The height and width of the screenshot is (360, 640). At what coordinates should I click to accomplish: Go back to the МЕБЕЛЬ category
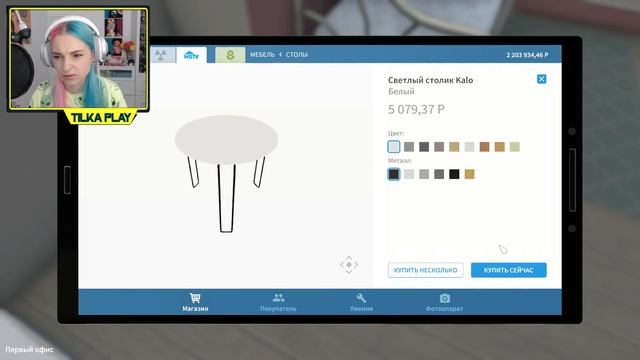262,55
